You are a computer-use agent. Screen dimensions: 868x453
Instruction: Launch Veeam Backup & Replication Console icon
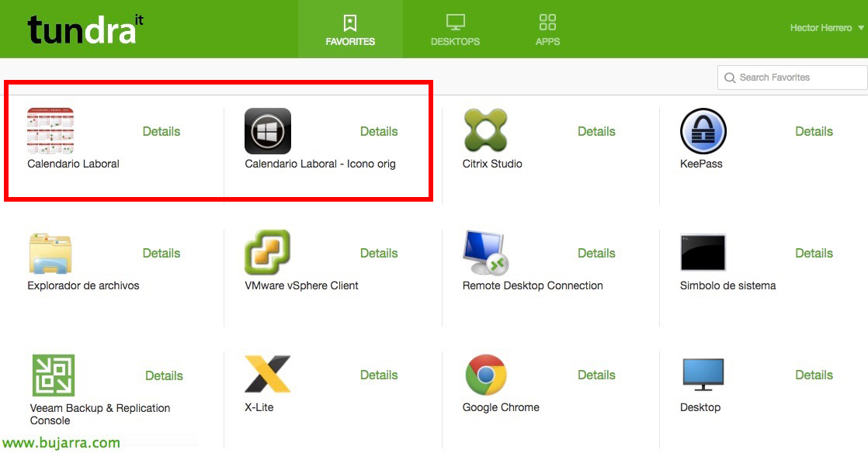tap(53, 375)
